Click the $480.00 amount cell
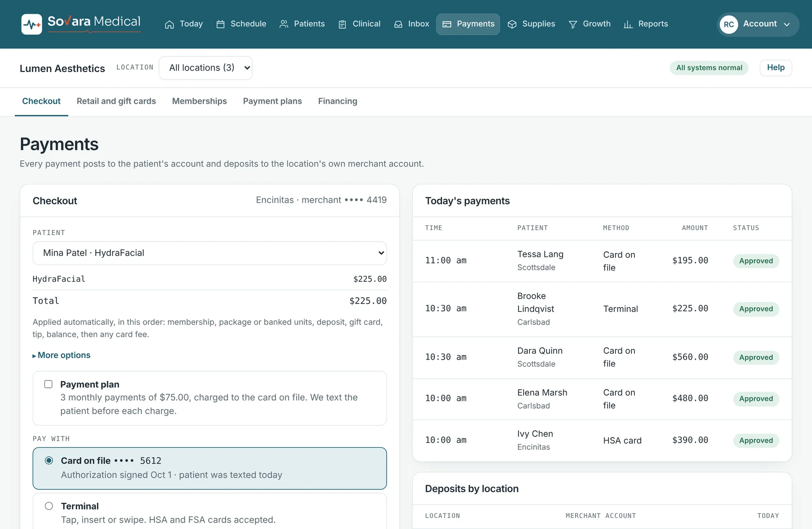Screen dimensions: 812x529 tap(690, 398)
